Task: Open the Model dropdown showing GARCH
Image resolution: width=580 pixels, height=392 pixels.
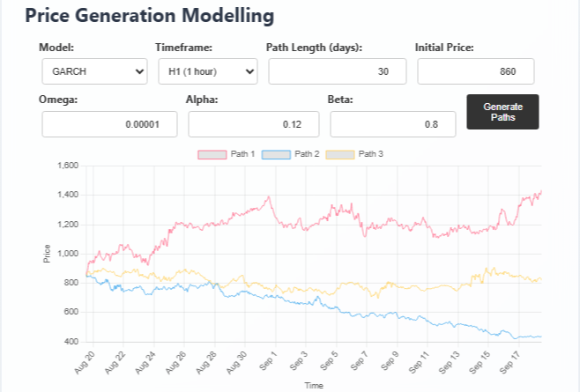Action: click(94, 71)
